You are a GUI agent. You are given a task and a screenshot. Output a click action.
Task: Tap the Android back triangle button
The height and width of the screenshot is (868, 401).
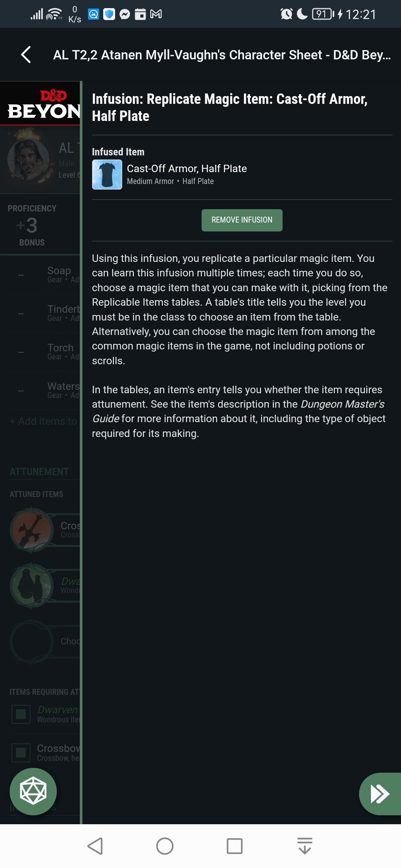pyautogui.click(x=95, y=846)
